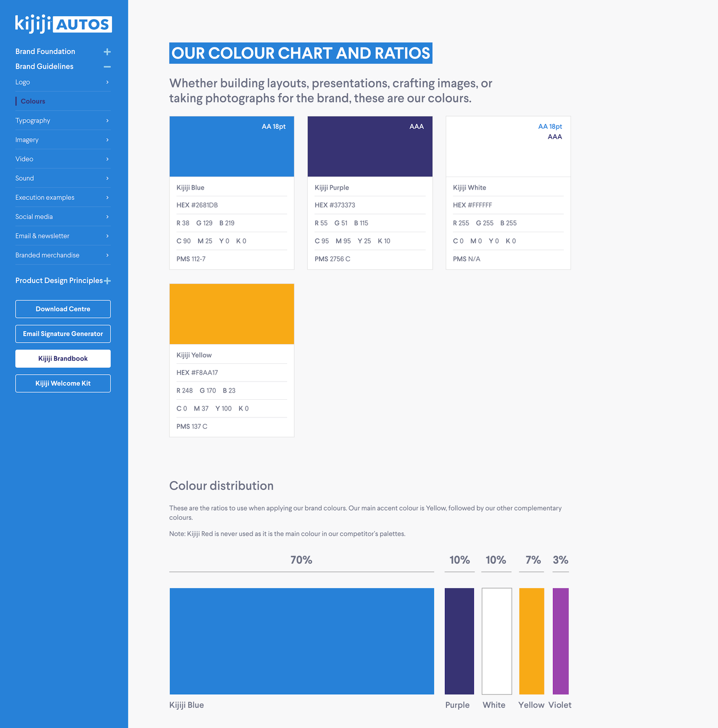Go to Sound in sidebar
Image resolution: width=718 pixels, height=728 pixels.
point(24,178)
